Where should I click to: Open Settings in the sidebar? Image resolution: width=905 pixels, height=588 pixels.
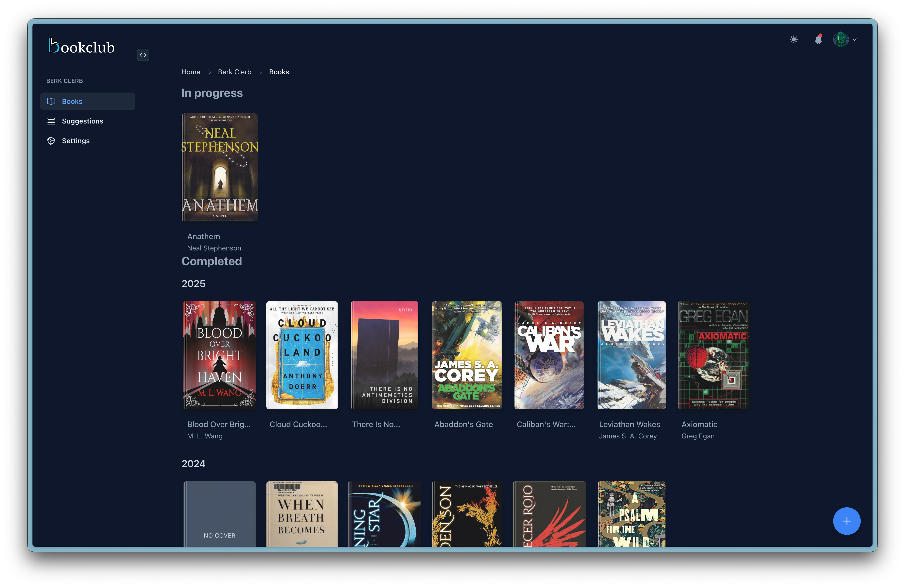pyautogui.click(x=76, y=141)
